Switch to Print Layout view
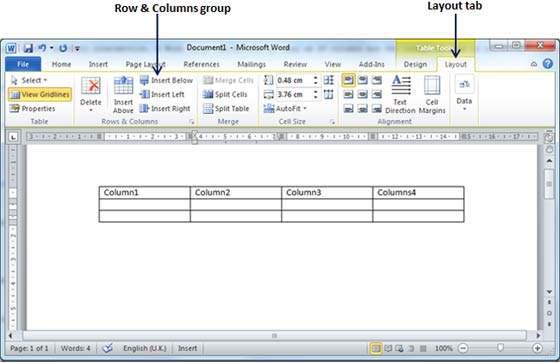Image resolution: width=560 pixels, height=363 pixels. coord(375,348)
